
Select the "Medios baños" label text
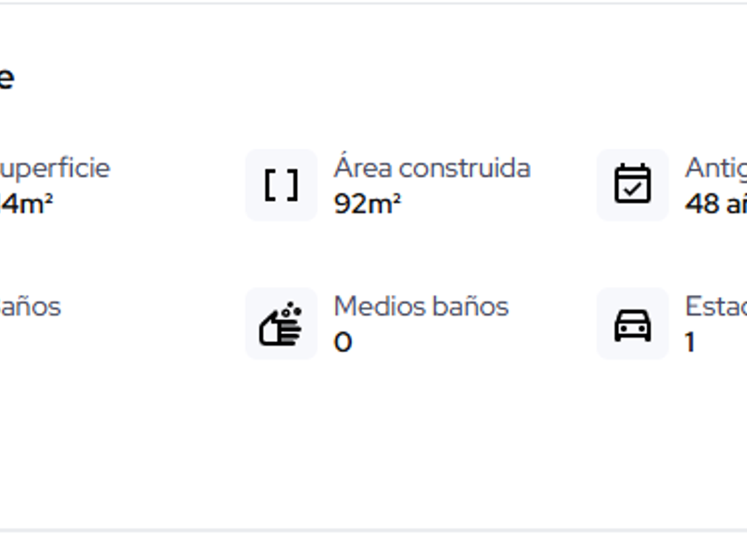[x=421, y=307]
